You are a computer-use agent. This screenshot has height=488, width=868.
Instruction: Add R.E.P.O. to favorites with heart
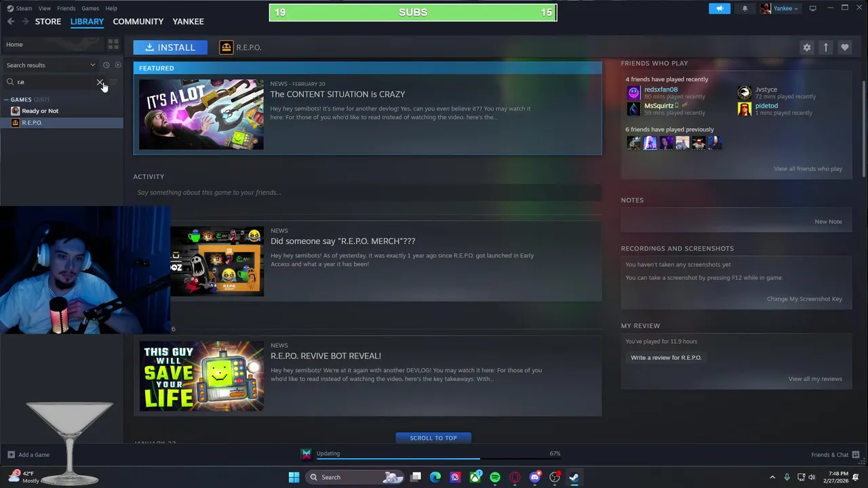point(844,47)
